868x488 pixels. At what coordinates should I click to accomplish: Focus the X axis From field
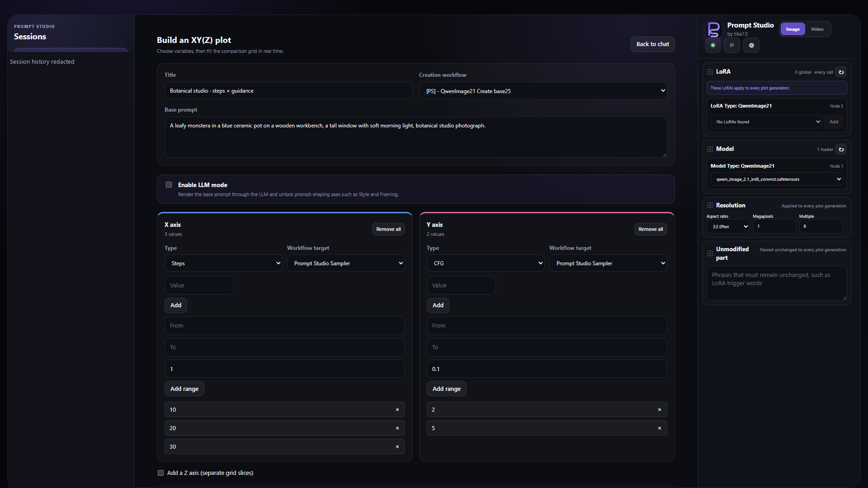pyautogui.click(x=285, y=326)
